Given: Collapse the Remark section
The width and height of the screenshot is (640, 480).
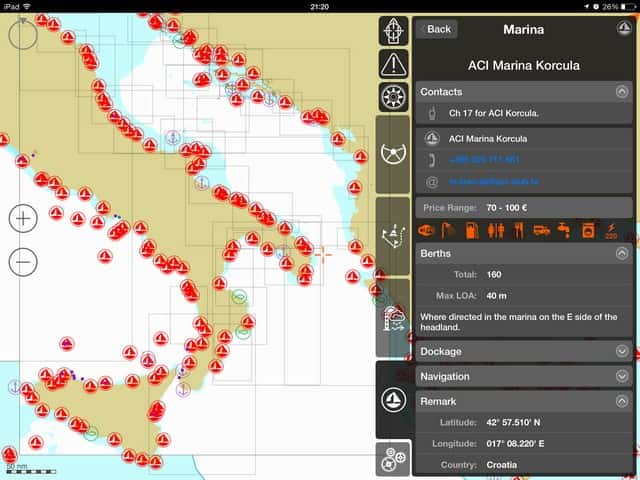Looking at the screenshot, I should pos(622,401).
